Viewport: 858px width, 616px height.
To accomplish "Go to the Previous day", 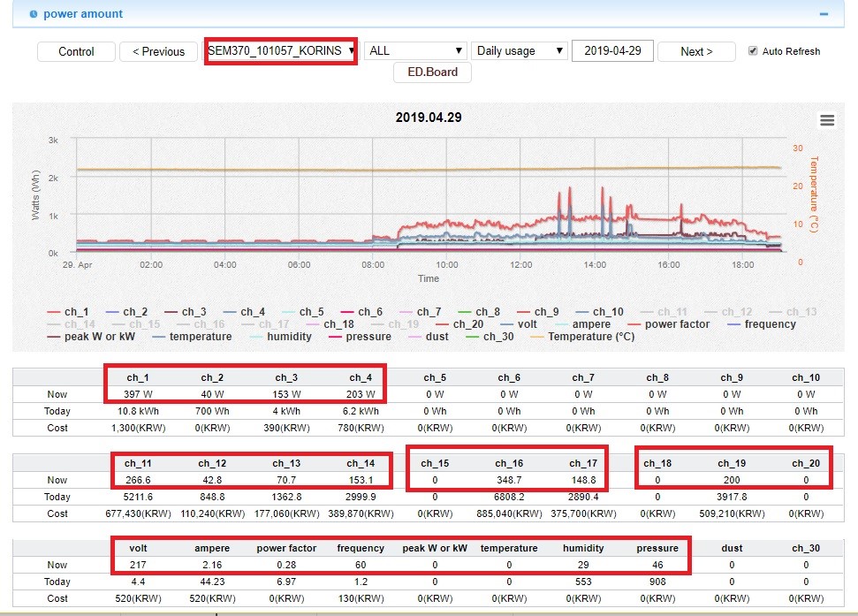I will (x=158, y=51).
